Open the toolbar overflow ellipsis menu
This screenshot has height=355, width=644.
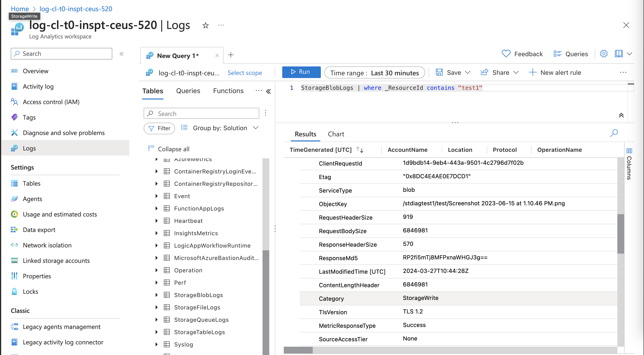coord(623,72)
